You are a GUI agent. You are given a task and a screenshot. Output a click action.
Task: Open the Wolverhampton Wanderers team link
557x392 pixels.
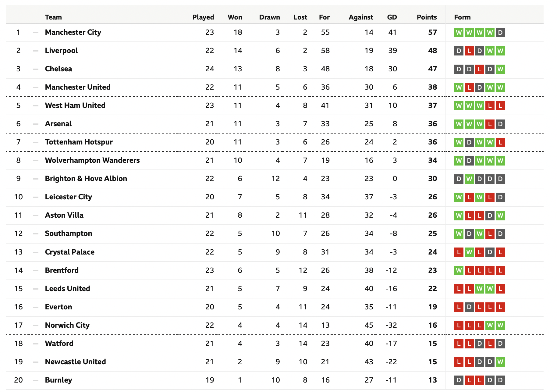click(x=92, y=160)
